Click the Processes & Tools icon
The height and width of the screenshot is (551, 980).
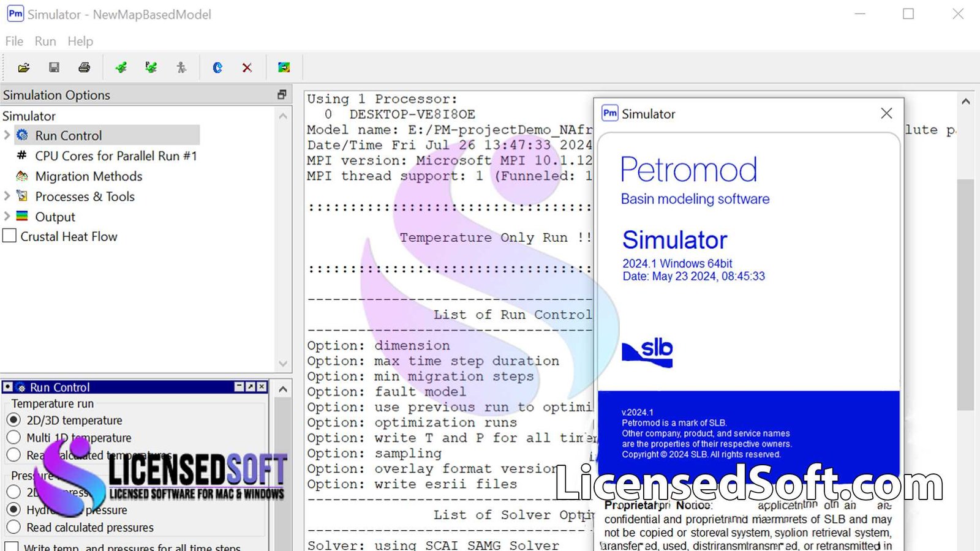(x=22, y=196)
